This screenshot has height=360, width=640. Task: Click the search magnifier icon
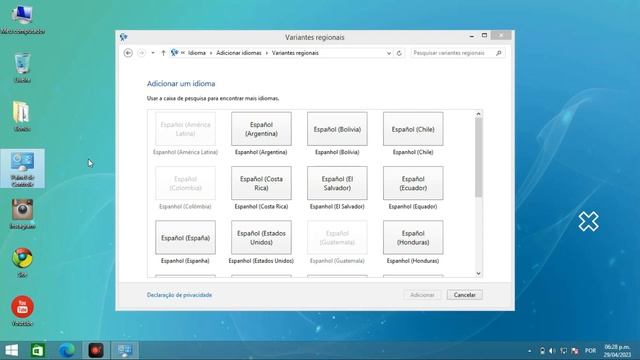499,53
